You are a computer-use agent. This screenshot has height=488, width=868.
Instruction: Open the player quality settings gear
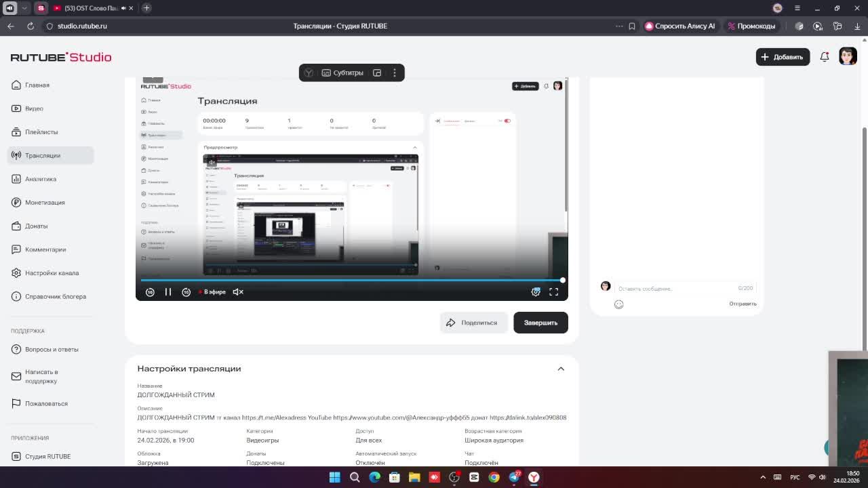(536, 292)
